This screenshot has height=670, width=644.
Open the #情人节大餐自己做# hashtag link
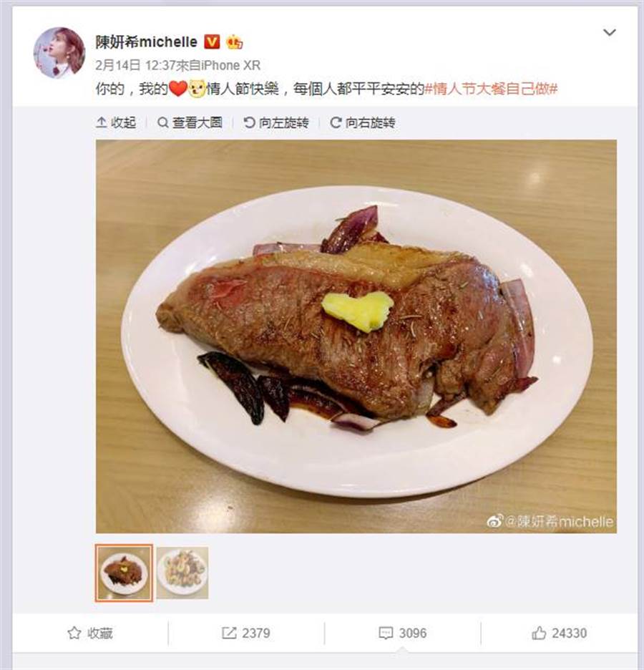(x=491, y=89)
